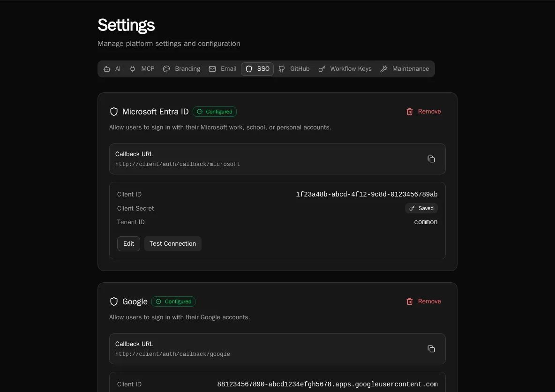This screenshot has width=555, height=392.
Task: Click Callback URL label in Microsoft card
Action: click(x=134, y=154)
